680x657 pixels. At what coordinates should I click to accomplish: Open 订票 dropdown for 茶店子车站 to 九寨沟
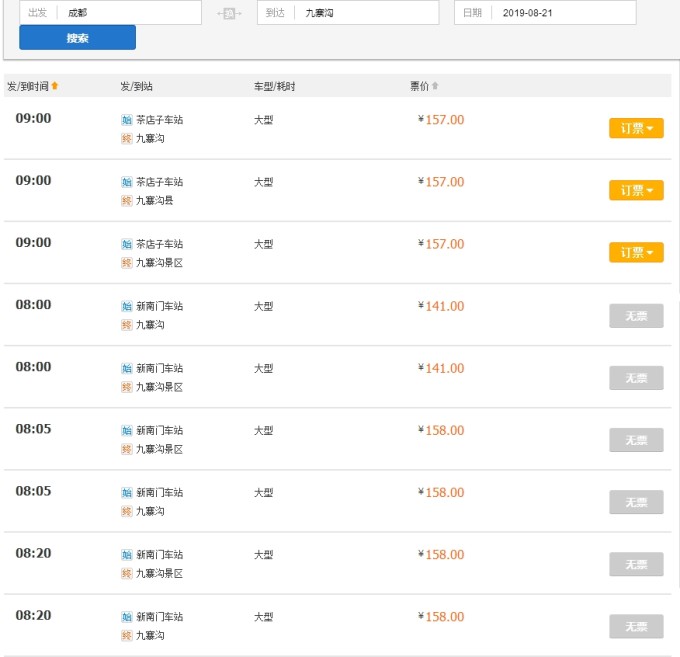pyautogui.click(x=636, y=128)
